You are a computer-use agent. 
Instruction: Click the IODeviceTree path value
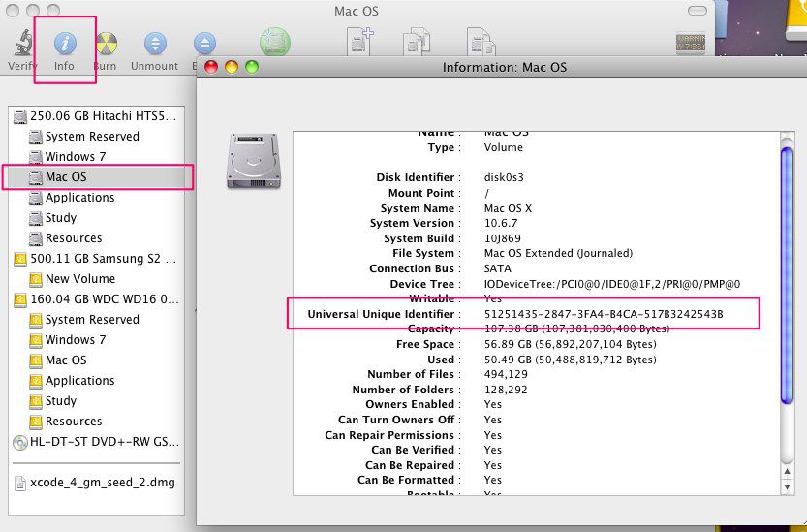pyautogui.click(x=612, y=284)
